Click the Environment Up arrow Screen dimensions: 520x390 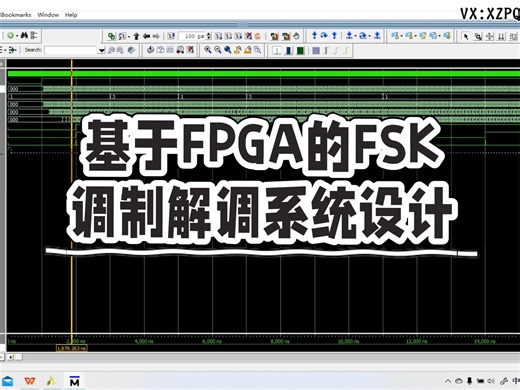136,36
